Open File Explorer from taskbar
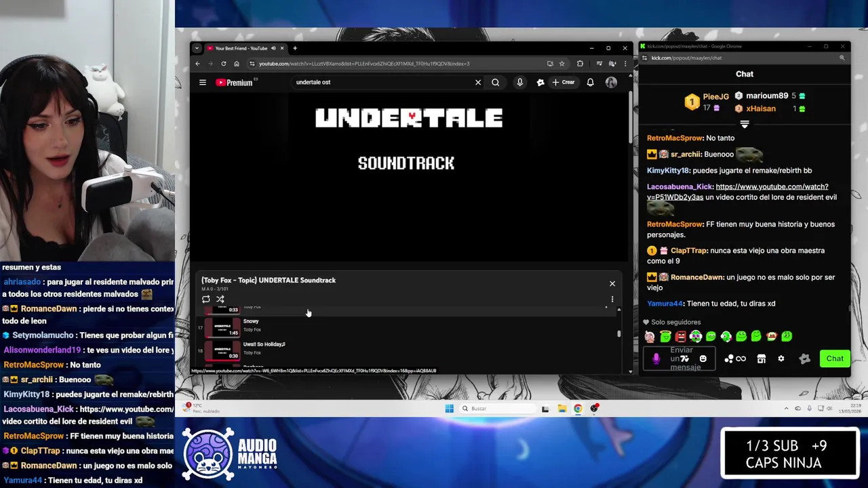 [562, 409]
